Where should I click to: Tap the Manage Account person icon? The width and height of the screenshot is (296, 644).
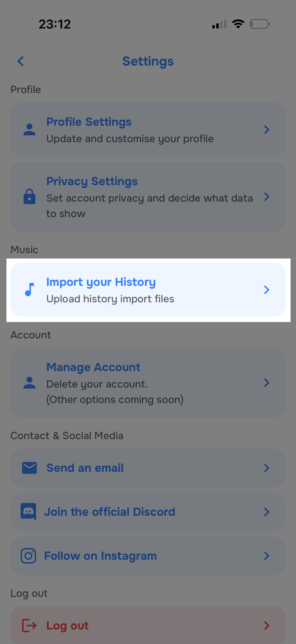(x=29, y=382)
